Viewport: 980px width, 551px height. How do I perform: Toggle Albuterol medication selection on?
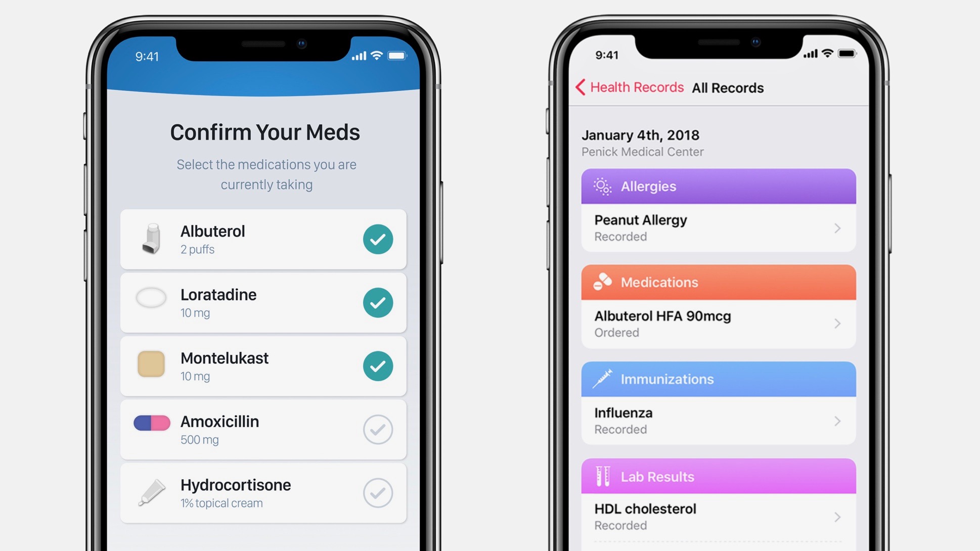[378, 238]
